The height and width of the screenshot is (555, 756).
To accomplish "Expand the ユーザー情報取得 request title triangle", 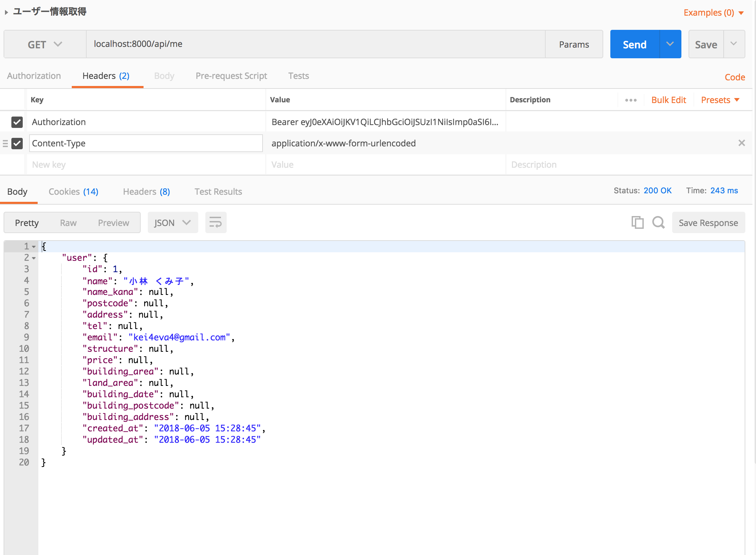I will (6, 12).
